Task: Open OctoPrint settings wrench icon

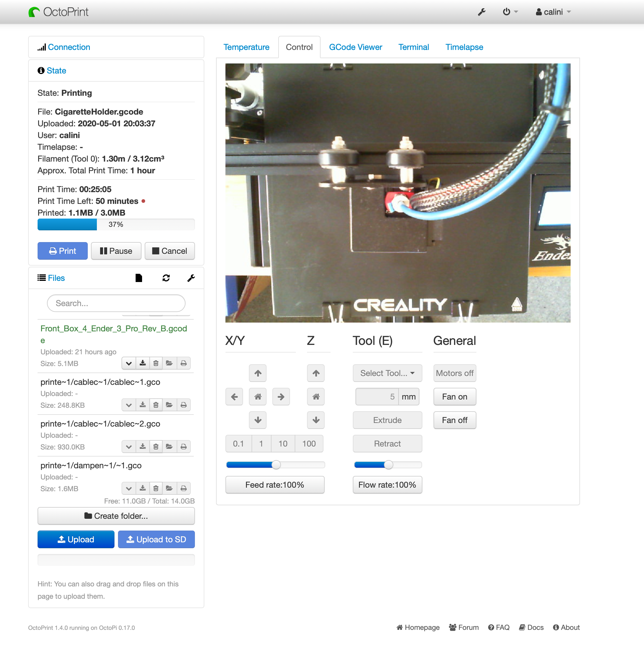Action: pos(481,12)
